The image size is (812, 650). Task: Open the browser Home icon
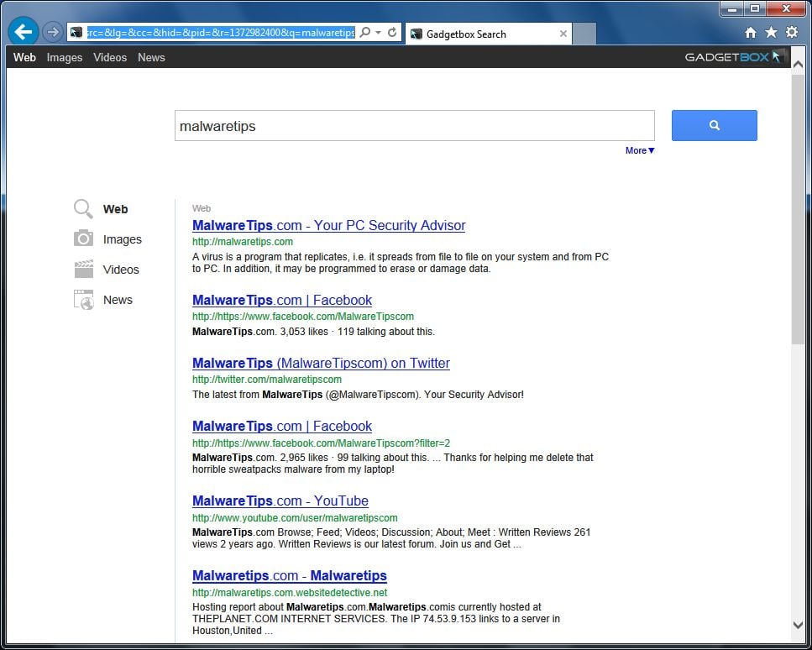coord(751,33)
